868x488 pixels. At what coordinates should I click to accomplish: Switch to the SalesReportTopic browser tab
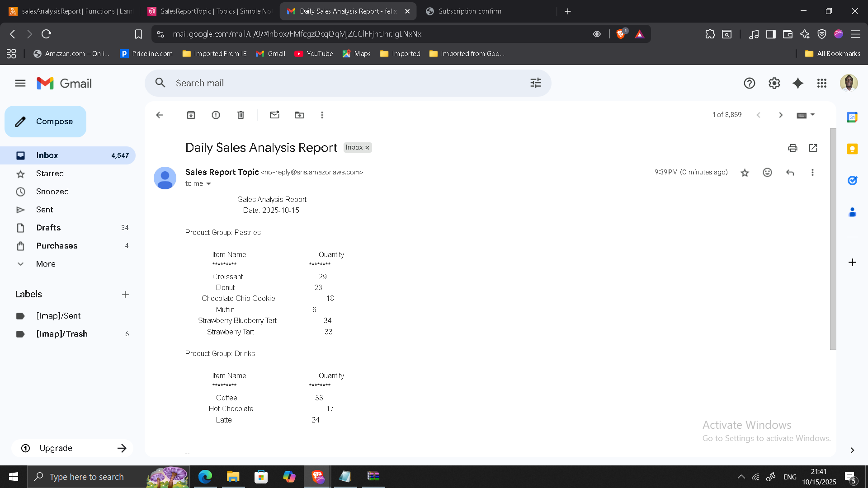pos(209,11)
